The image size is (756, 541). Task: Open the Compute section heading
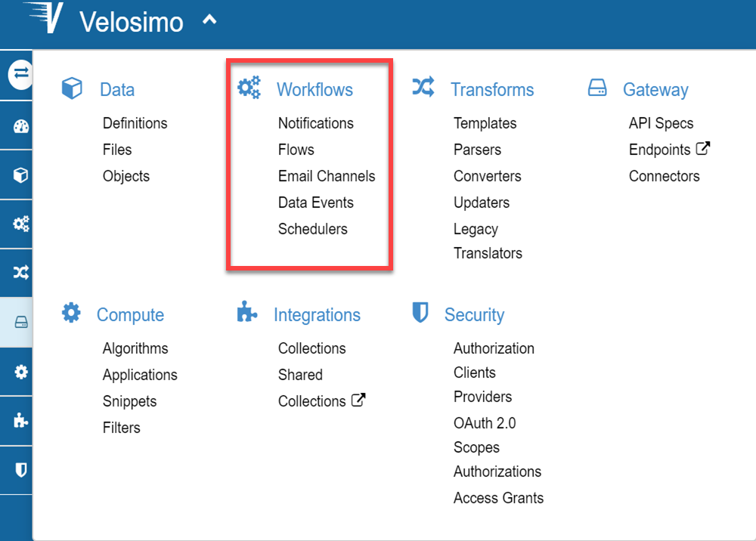[x=130, y=315]
